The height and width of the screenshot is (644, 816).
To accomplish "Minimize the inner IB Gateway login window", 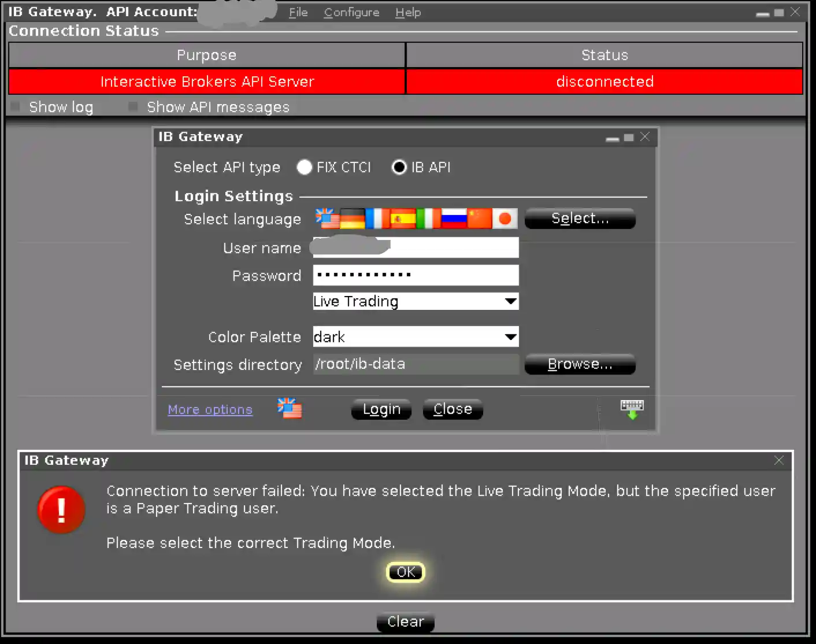I will (x=612, y=138).
